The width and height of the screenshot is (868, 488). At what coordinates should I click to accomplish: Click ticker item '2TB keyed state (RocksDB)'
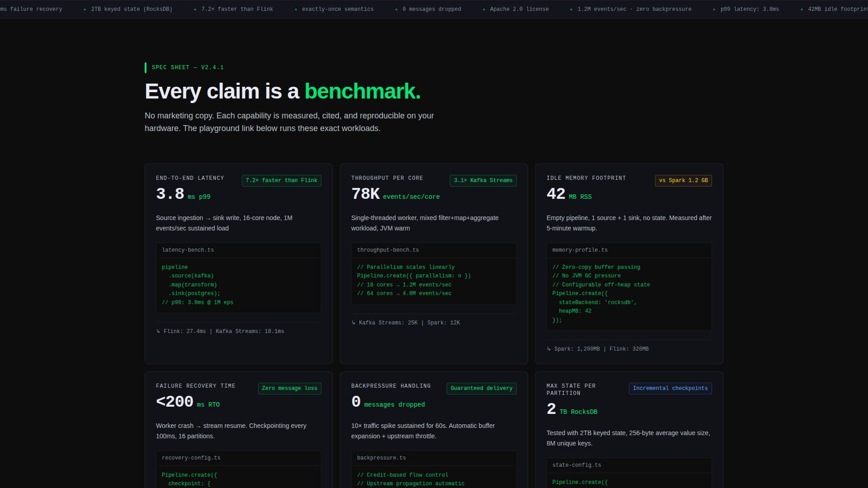[x=132, y=9]
